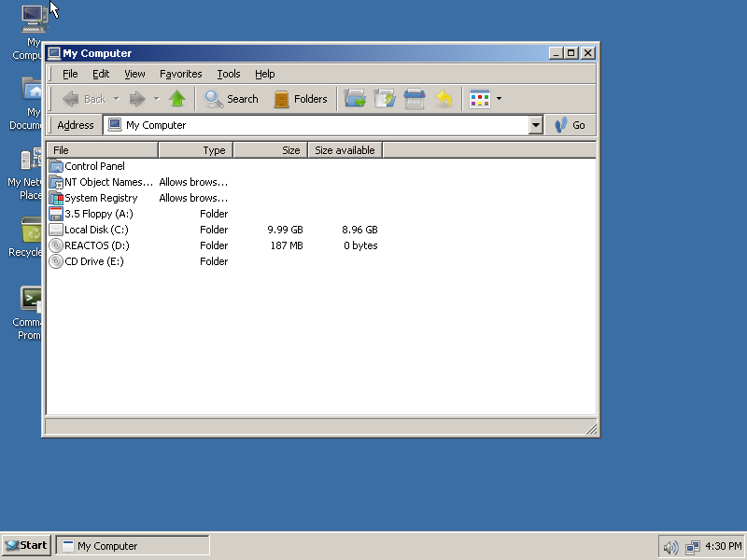The height and width of the screenshot is (560, 747).
Task: Click the NT Object Names… text label
Action: [x=108, y=182]
